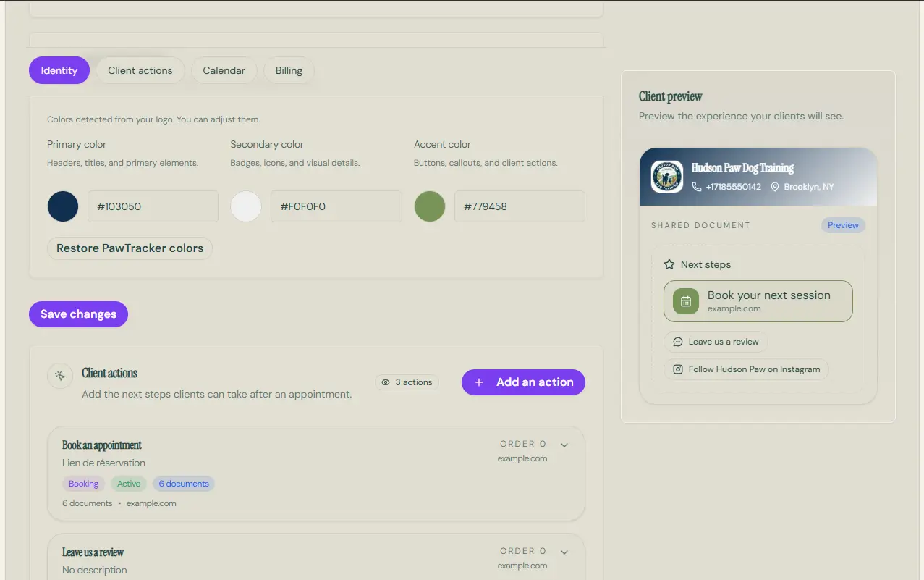Click the cursor icon beside Client actions heading
Viewport: 924px width, 580px height.
pyautogui.click(x=60, y=376)
